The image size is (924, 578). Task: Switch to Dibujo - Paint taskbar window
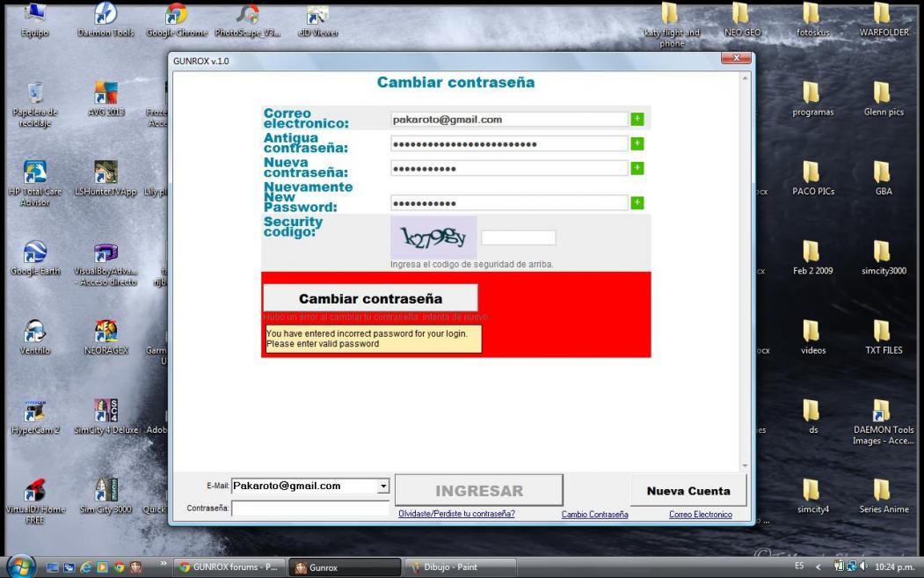[x=461, y=567]
